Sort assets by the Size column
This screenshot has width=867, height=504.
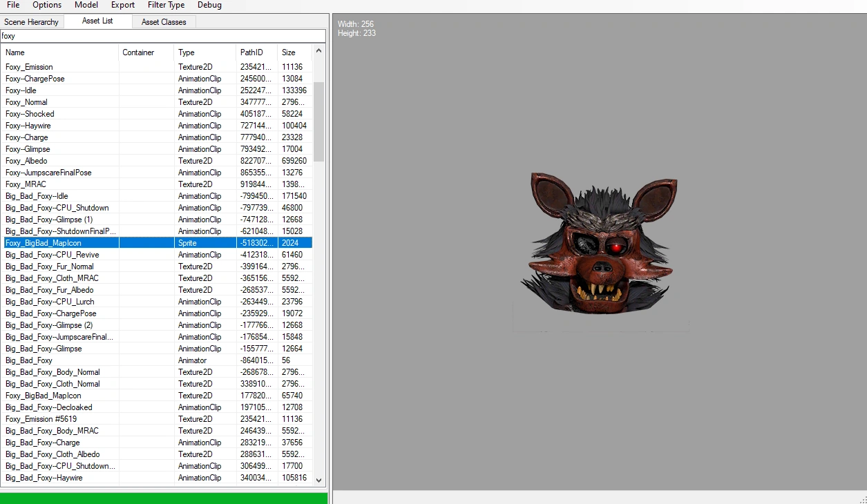tap(287, 52)
